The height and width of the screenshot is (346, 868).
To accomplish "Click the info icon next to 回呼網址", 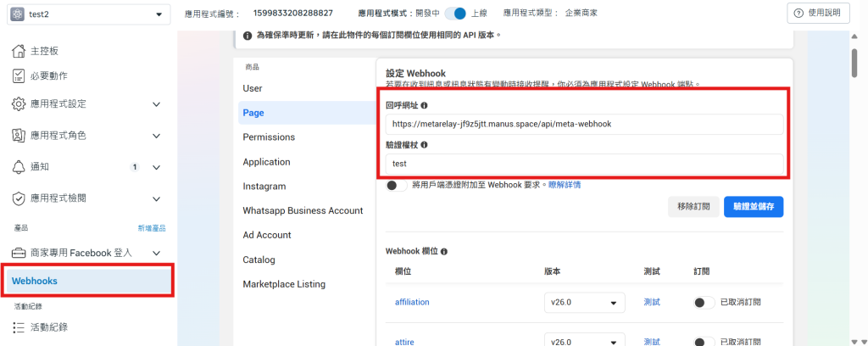I will click(x=424, y=104).
